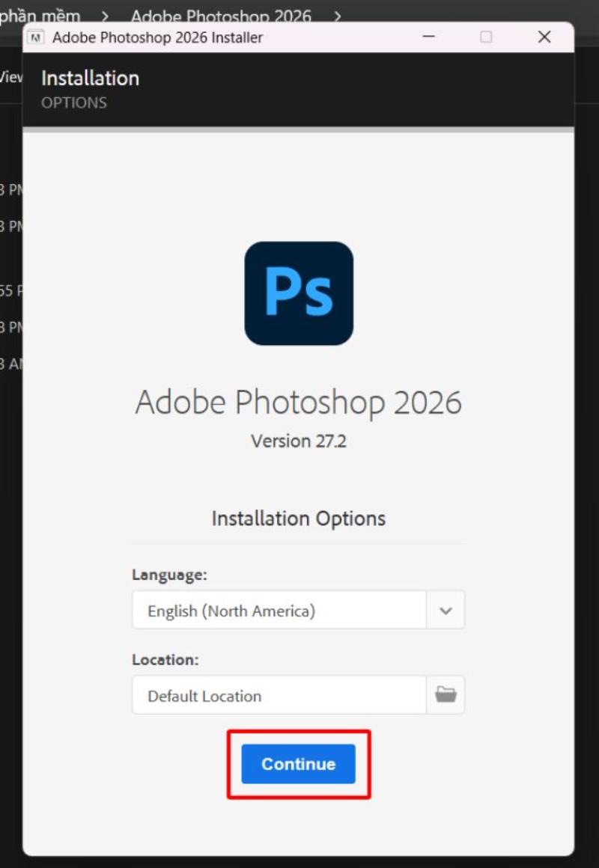
Task: Open the English (North America) language box
Action: [279, 611]
